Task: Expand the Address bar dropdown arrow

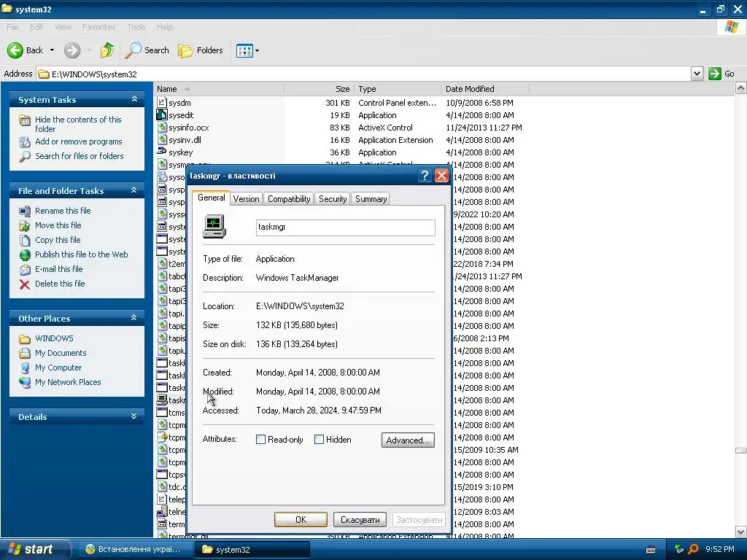Action: 697,74
